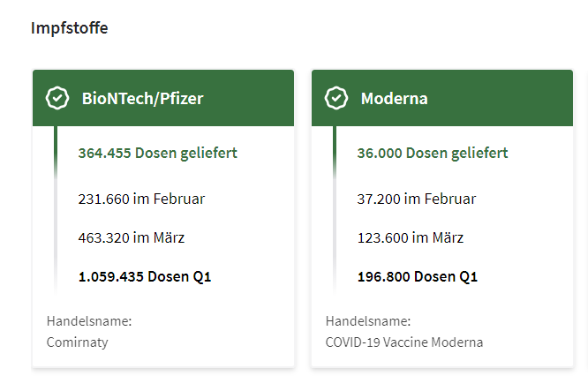
Task: Click the Moderna approval checkmark badge icon
Action: click(x=336, y=98)
